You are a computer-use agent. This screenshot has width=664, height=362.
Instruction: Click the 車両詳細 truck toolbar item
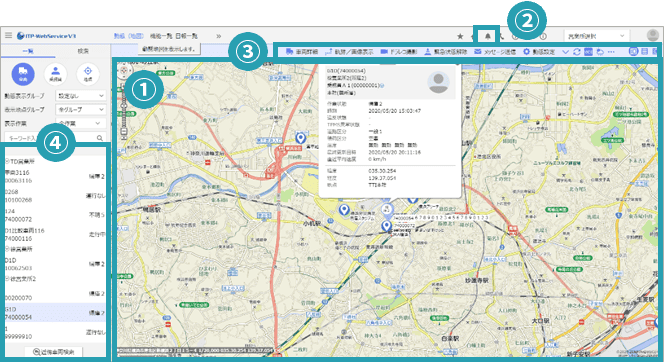click(x=302, y=52)
